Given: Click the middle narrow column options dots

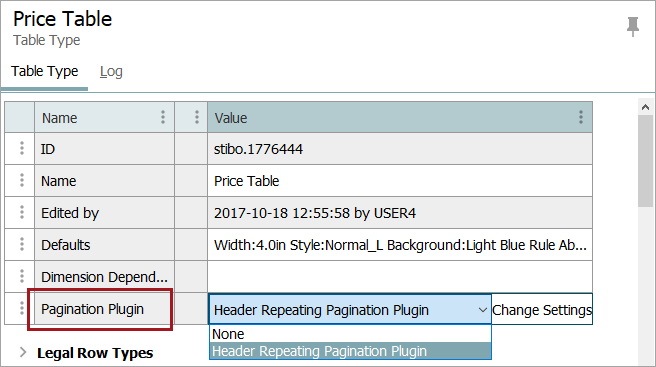Looking at the screenshot, I should (x=197, y=117).
